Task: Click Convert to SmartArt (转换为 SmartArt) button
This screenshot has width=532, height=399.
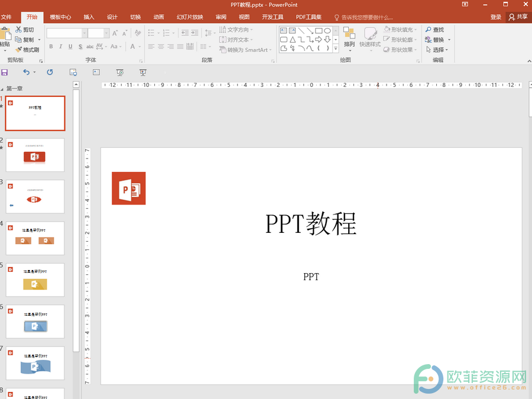Action: pos(246,50)
